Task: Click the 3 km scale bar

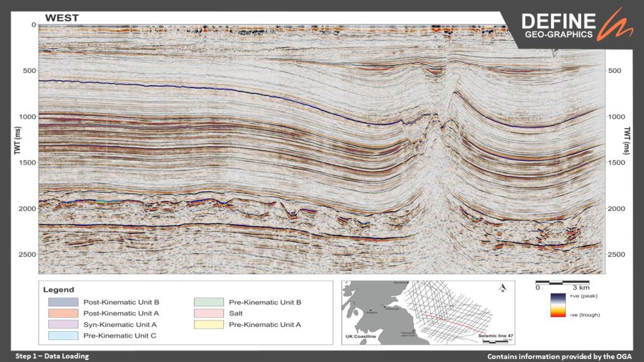Action: [x=562, y=281]
